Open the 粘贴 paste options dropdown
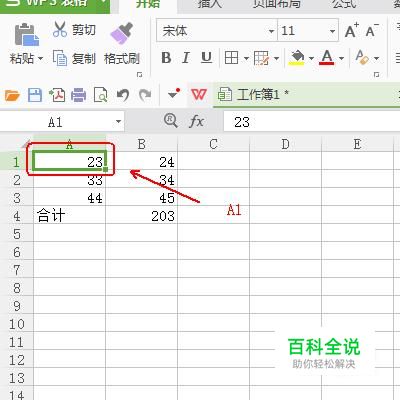Image resolution: width=400 pixels, height=400 pixels. [x=40, y=59]
